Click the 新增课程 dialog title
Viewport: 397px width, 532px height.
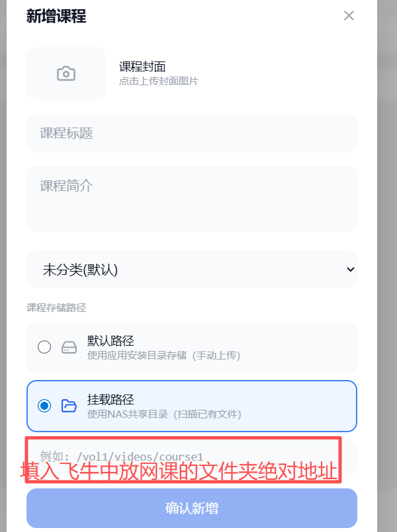[x=56, y=16]
